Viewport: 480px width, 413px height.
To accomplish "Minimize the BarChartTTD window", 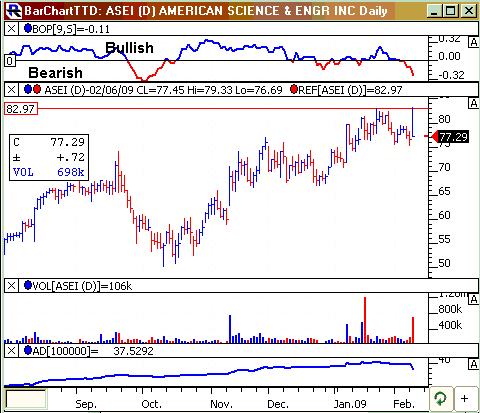I will (x=434, y=11).
